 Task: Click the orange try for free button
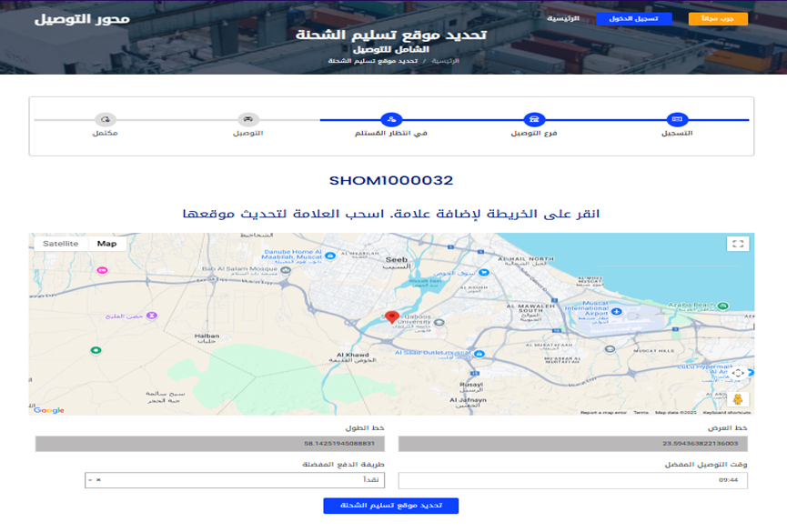(718, 18)
